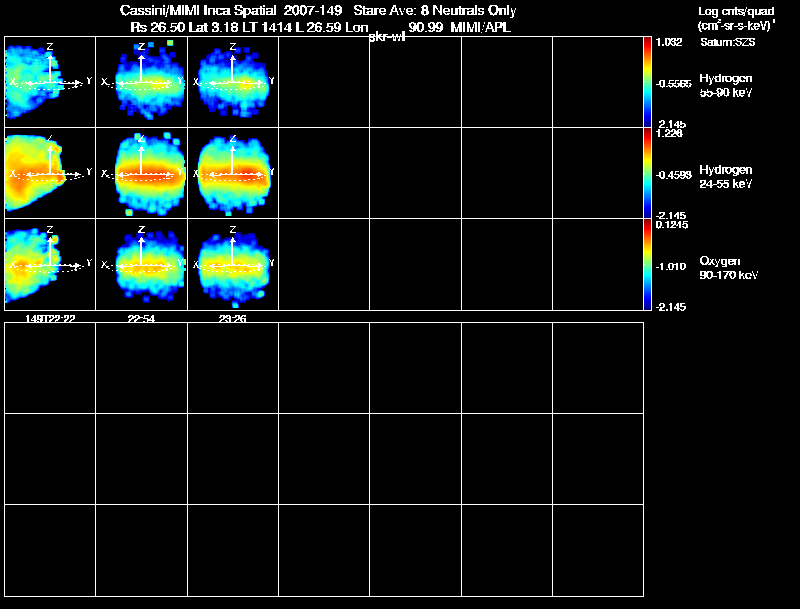Click the 22:54 time label
The image size is (800, 609).
[141, 318]
